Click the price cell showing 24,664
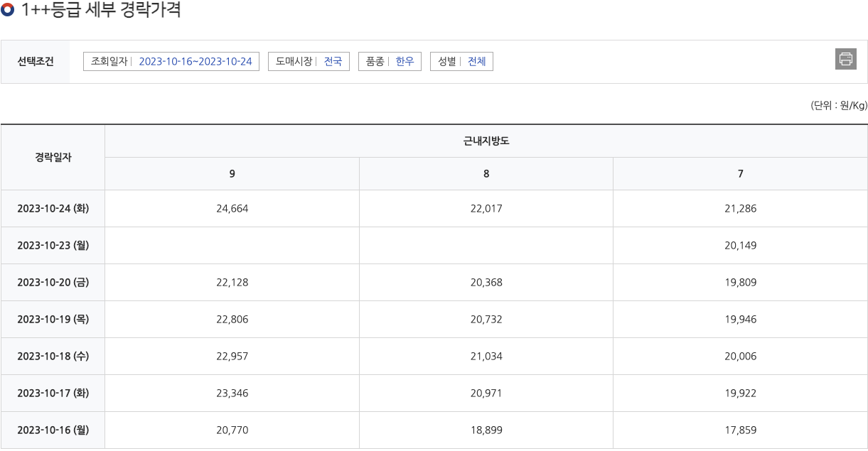The width and height of the screenshot is (868, 451). pos(231,208)
